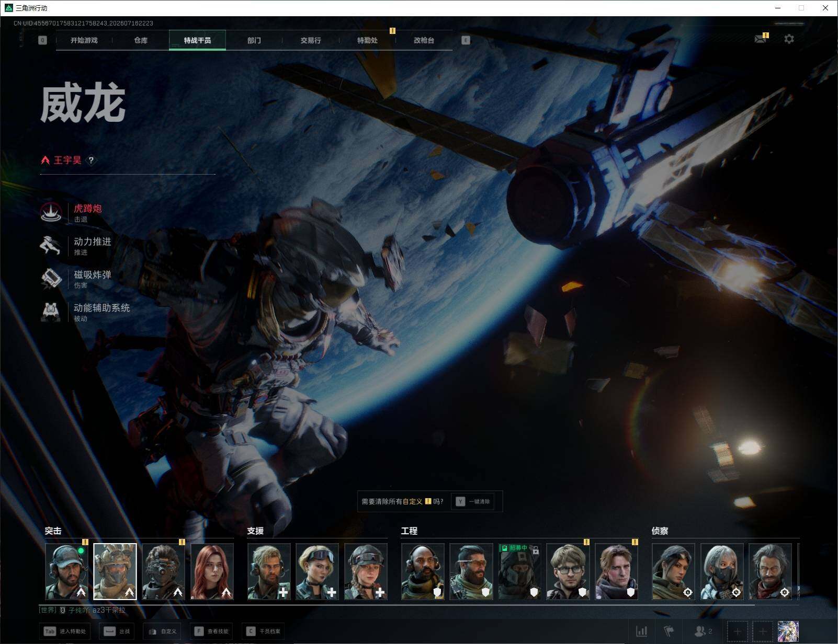Click the 一键清除 clear-all button
This screenshot has height=644, width=838.
[473, 502]
